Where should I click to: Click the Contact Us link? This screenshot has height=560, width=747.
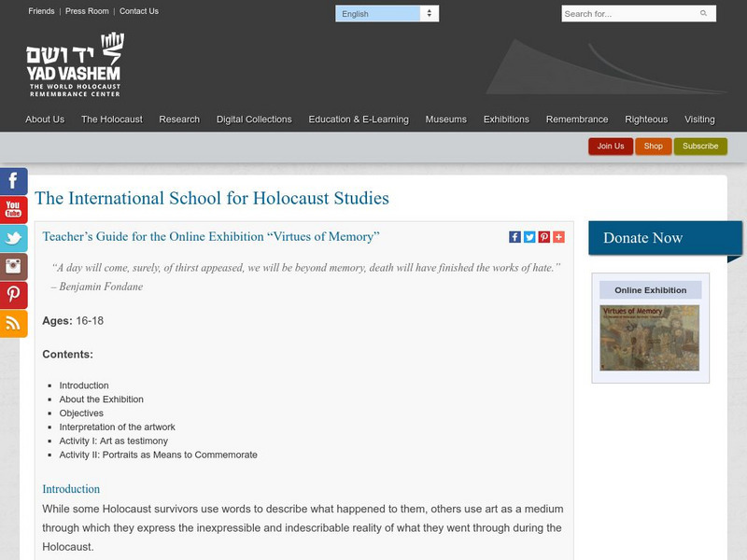[138, 11]
